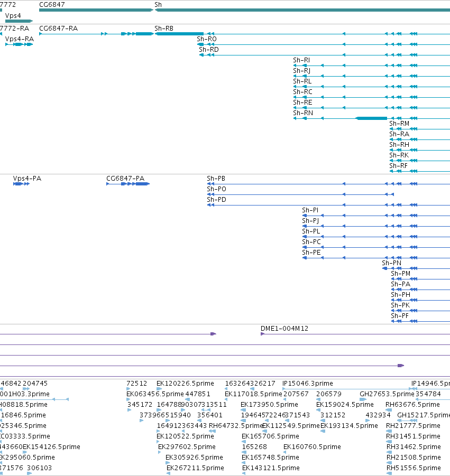Image resolution: width=450 pixels, height=476 pixels.
Task: Click the DME1-004M12 clone label
Action: point(284,329)
